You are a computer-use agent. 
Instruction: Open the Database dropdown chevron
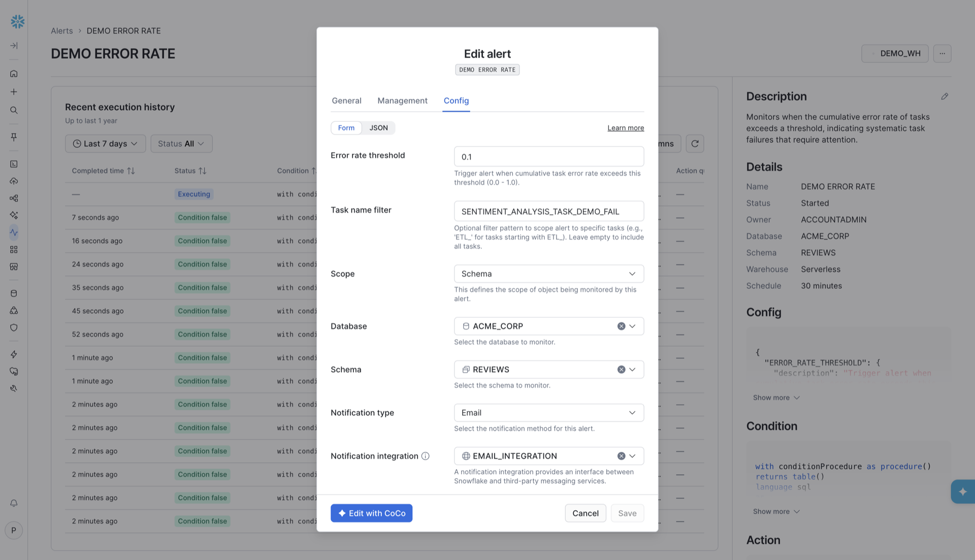coord(632,326)
